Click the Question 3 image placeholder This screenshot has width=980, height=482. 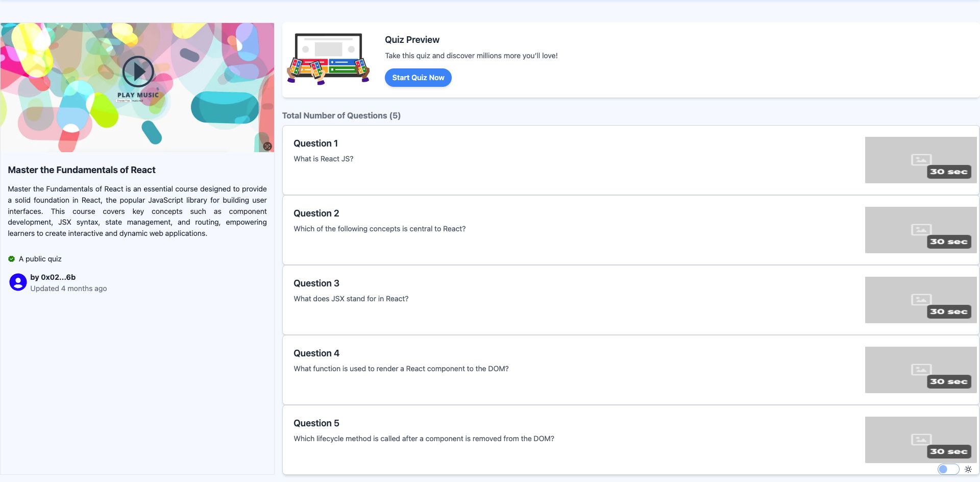(921, 300)
